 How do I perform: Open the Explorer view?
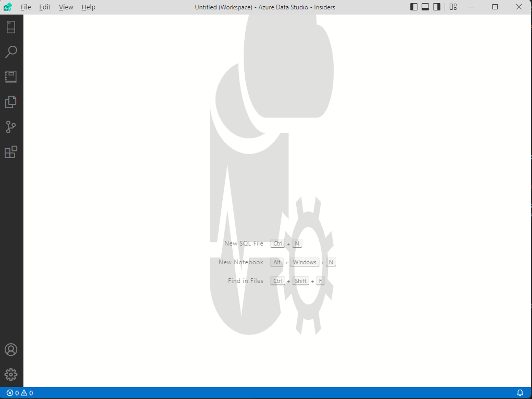tap(11, 102)
